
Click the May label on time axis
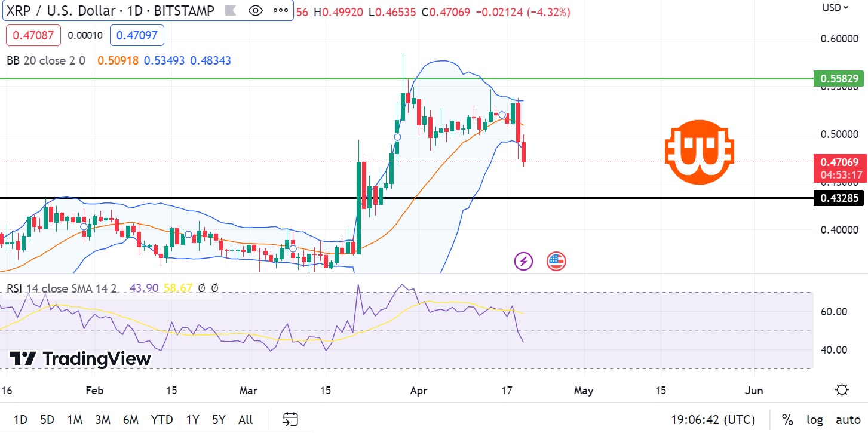click(x=584, y=391)
